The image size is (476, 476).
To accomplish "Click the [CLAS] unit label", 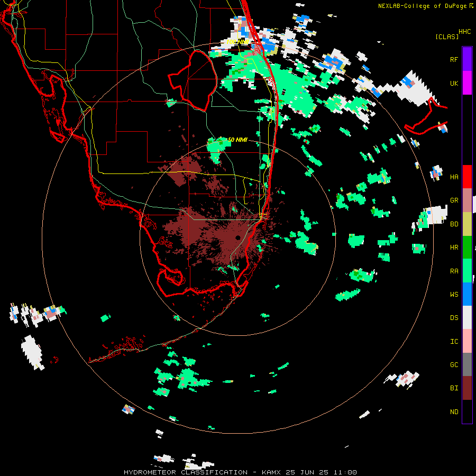I will click(447, 36).
